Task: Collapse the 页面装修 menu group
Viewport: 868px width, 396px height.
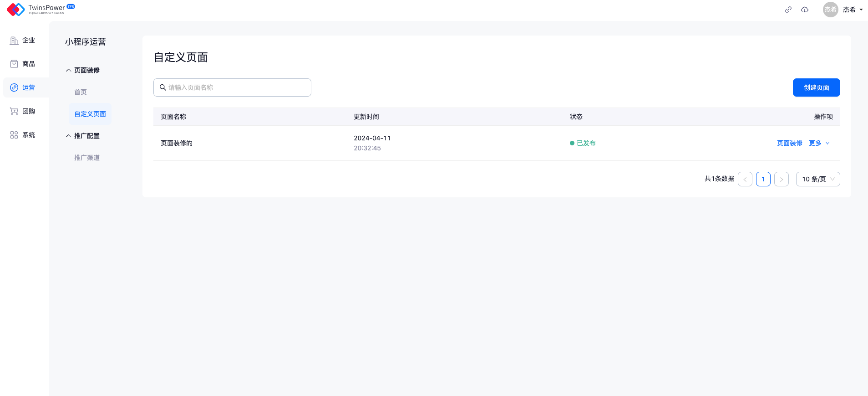Action: 69,70
